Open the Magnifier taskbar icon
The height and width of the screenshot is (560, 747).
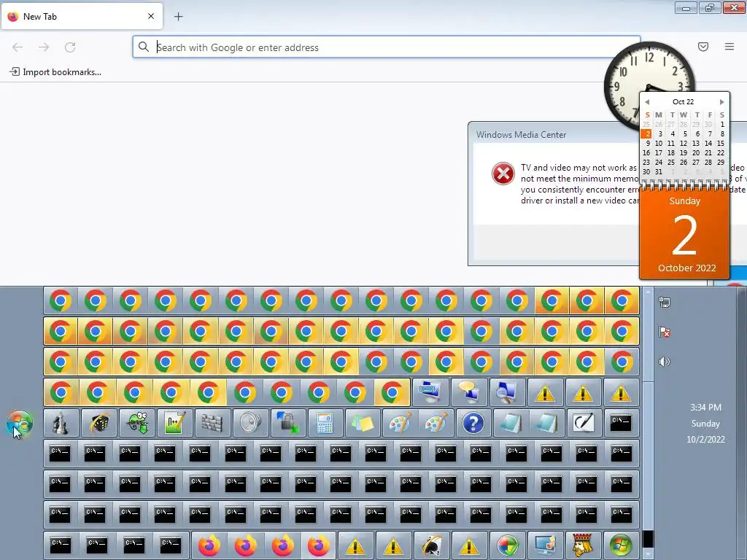(x=507, y=392)
